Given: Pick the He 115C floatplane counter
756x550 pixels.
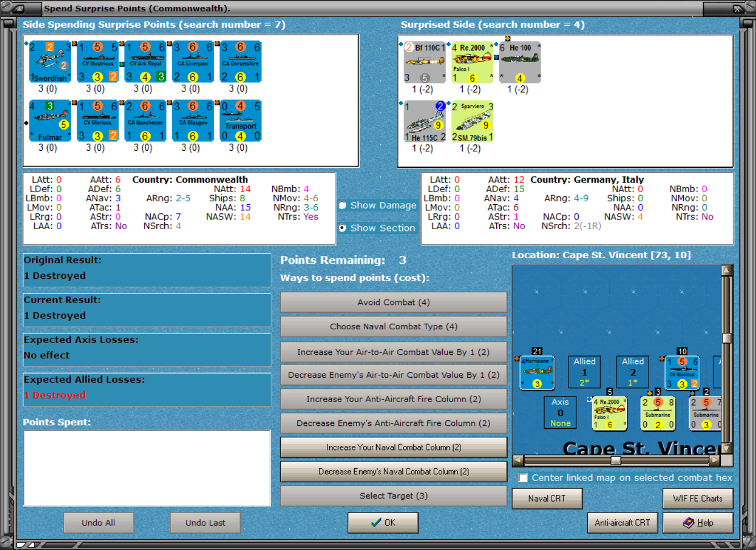Looking at the screenshot, I should pos(425,122).
